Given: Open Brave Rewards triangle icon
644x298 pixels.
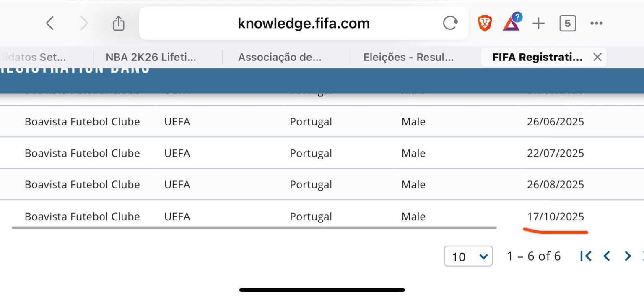Looking at the screenshot, I should pyautogui.click(x=511, y=24).
